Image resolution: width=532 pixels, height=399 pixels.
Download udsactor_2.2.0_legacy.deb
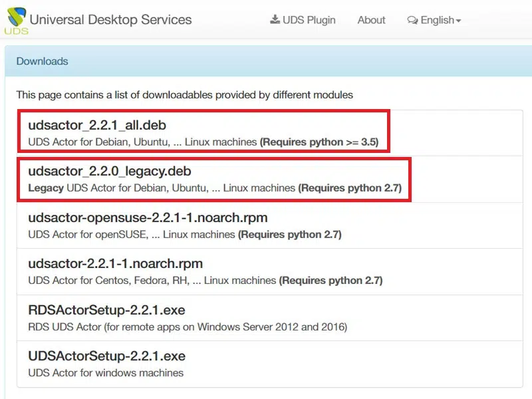(x=110, y=171)
